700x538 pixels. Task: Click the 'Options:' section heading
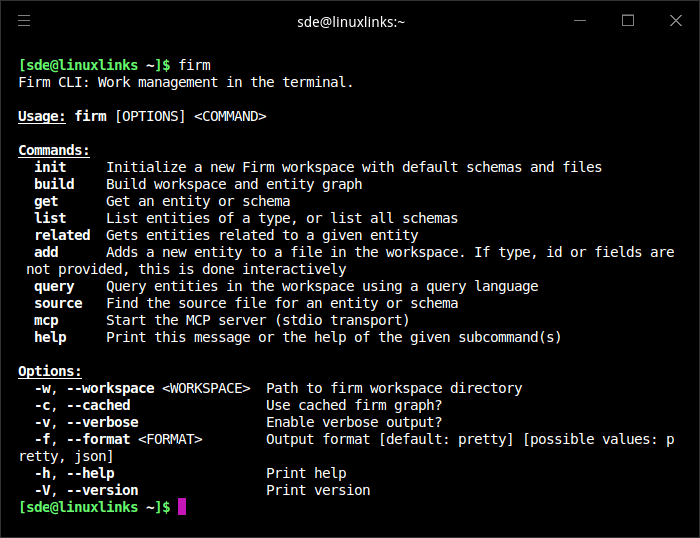pos(50,371)
